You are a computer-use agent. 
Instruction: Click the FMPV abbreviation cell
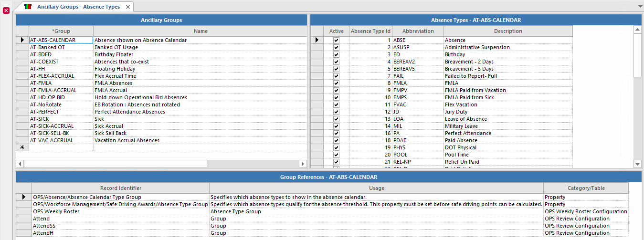(418, 90)
